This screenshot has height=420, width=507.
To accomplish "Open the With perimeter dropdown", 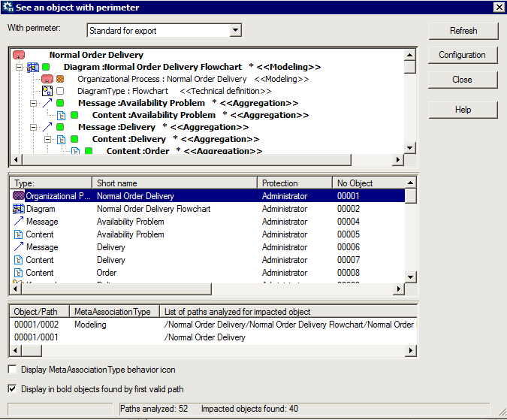I will click(x=235, y=31).
